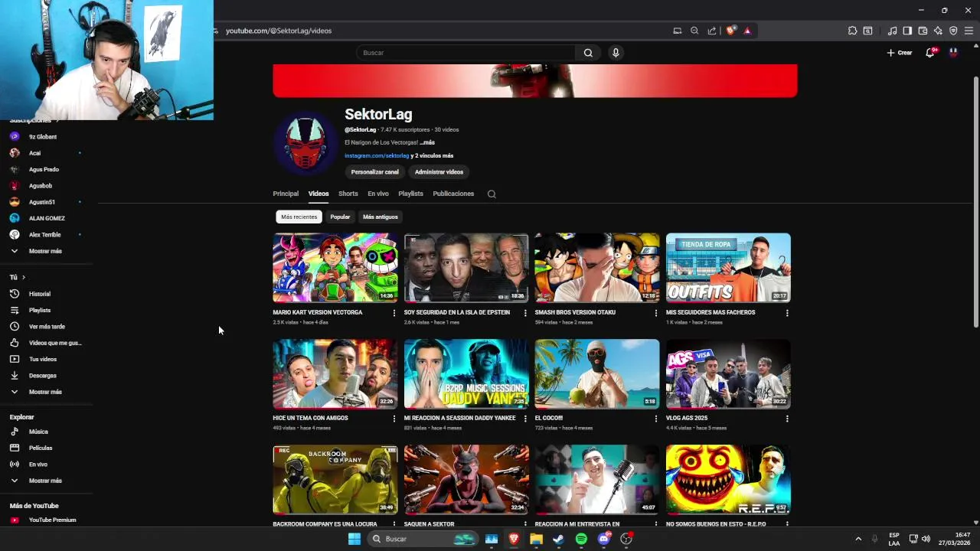
Task: Open the MIS SEGUIDORES MAS FACHEROS thumbnail
Action: (x=728, y=268)
